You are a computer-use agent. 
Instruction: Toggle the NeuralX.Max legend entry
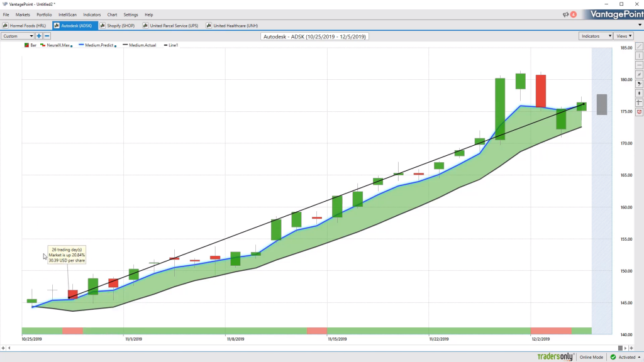coord(57,45)
